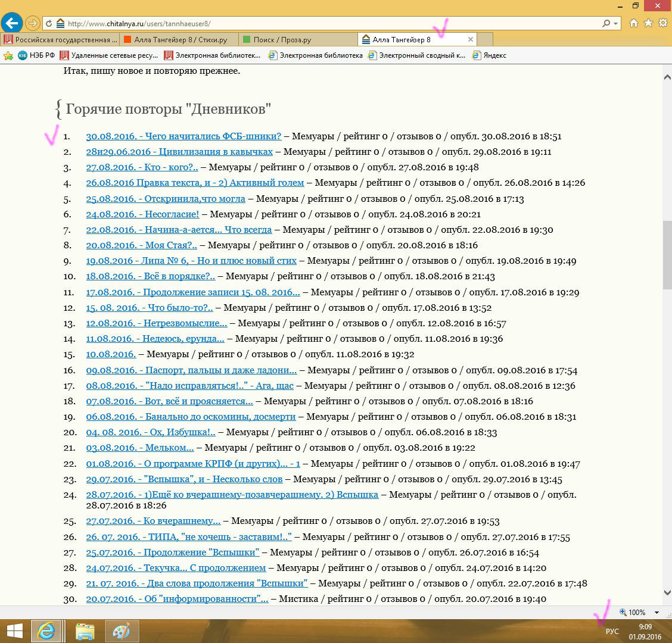Image resolution: width=672 pixels, height=643 pixels.
Task: Click the address bar search magnifier icon
Action: [606, 24]
